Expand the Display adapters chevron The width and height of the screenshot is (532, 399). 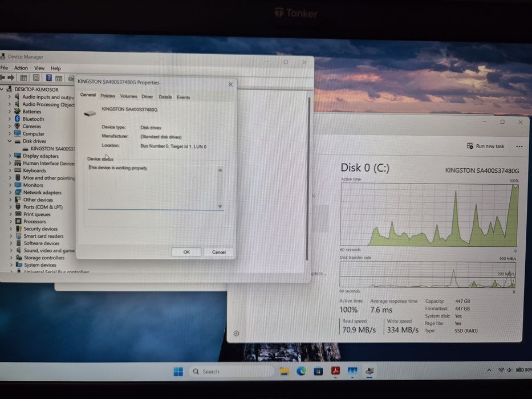[10, 156]
